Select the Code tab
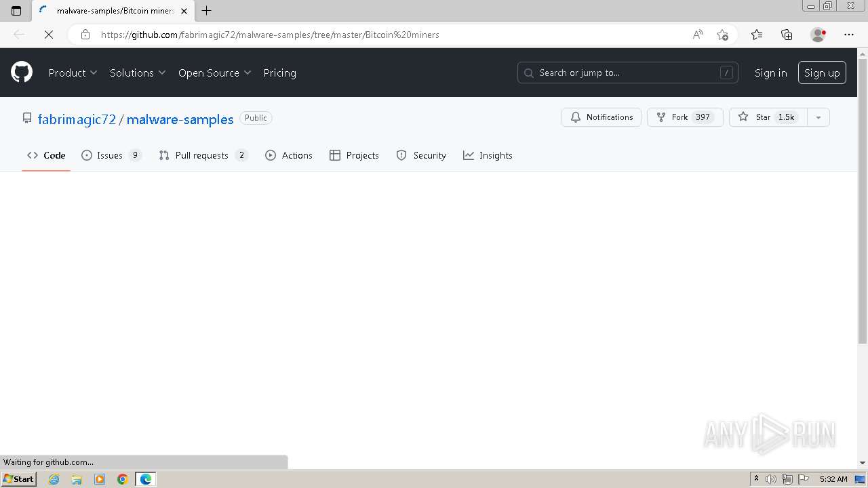This screenshot has height=488, width=868. pos(46,155)
